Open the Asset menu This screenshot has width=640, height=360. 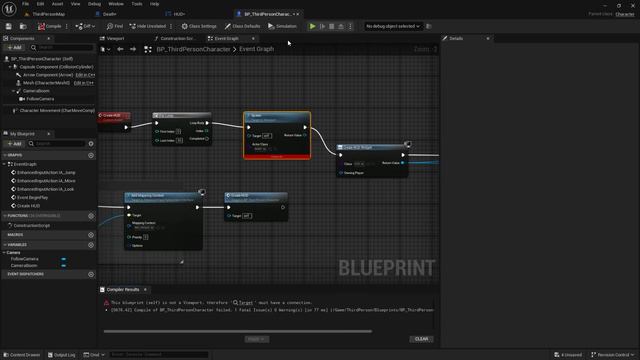57,4
